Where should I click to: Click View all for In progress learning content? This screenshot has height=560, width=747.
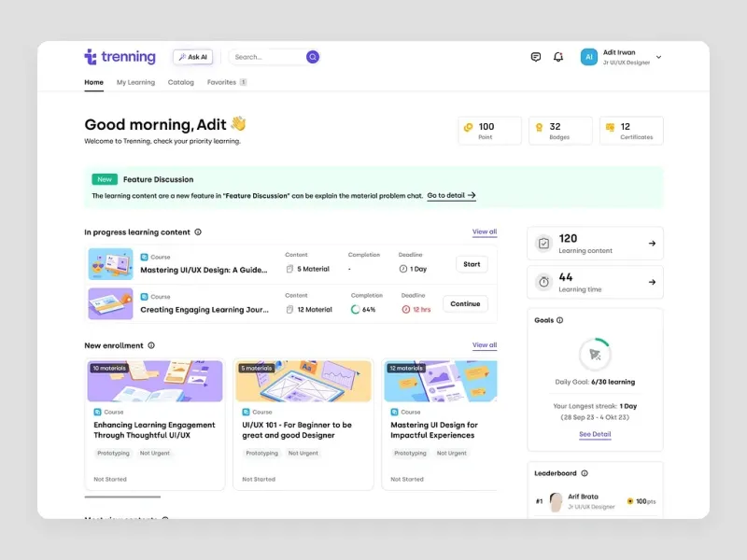485,231
